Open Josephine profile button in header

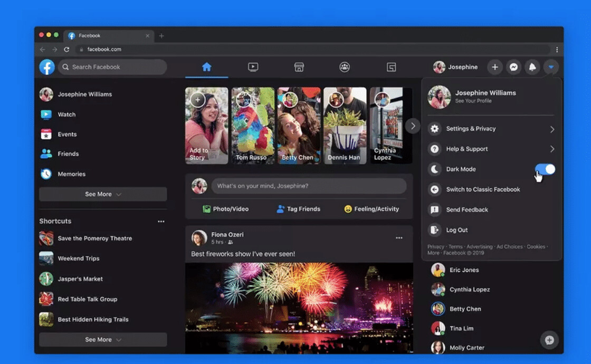point(456,67)
